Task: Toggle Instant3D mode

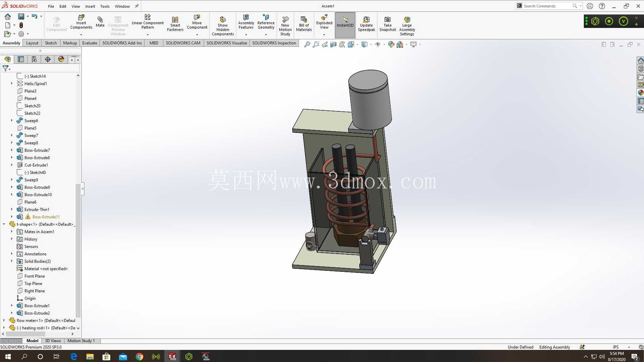Action: pyautogui.click(x=345, y=25)
